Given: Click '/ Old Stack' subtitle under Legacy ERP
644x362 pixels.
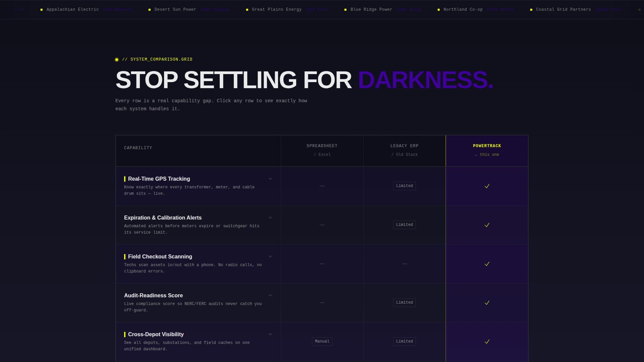Looking at the screenshot, I should pyautogui.click(x=405, y=155).
